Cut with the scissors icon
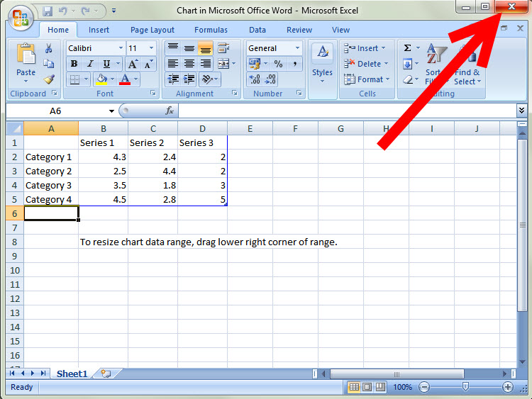Image resolution: width=532 pixels, height=399 pixels. 48,48
